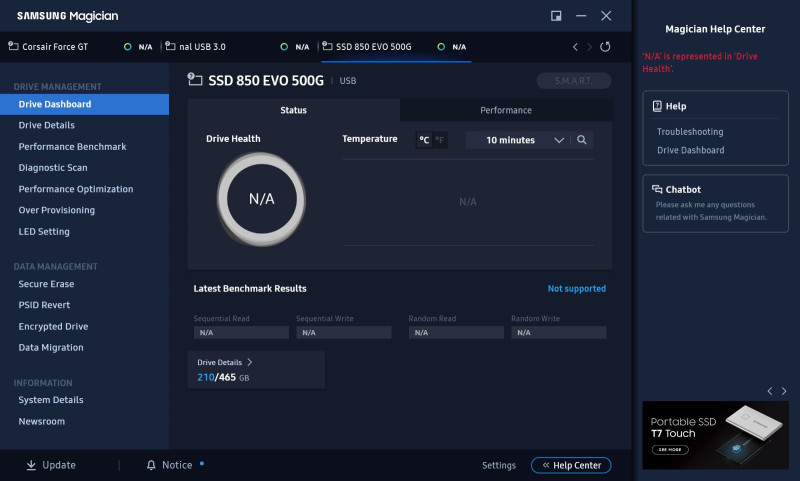Click See More on T7 Touch ad

pos(670,449)
